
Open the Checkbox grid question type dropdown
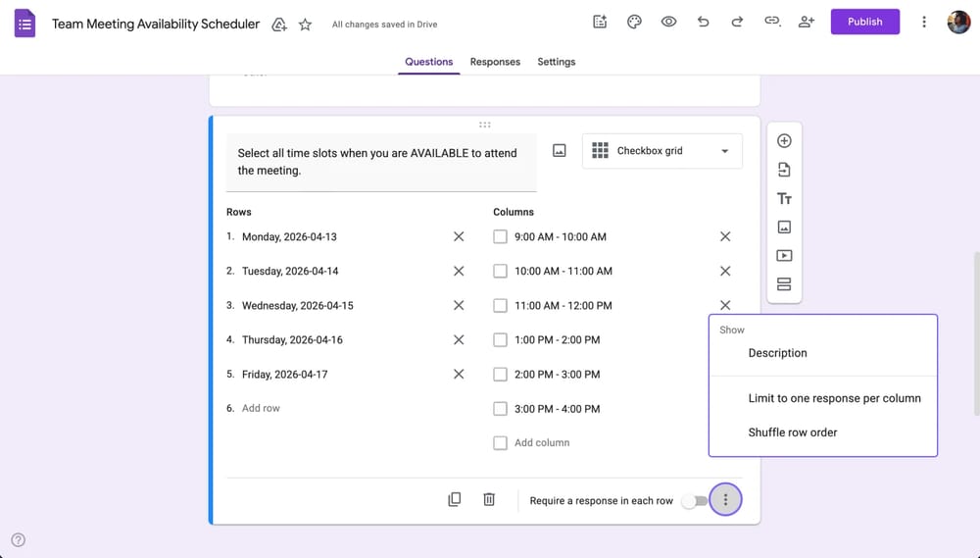(x=662, y=151)
